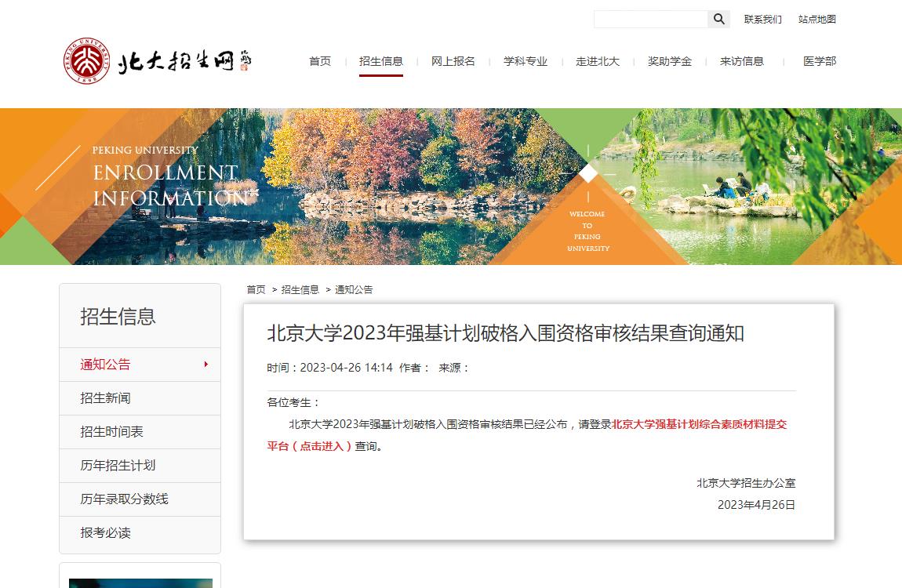The height and width of the screenshot is (588, 902).
Task: Click the Peking University seal logo
Action: click(86, 61)
